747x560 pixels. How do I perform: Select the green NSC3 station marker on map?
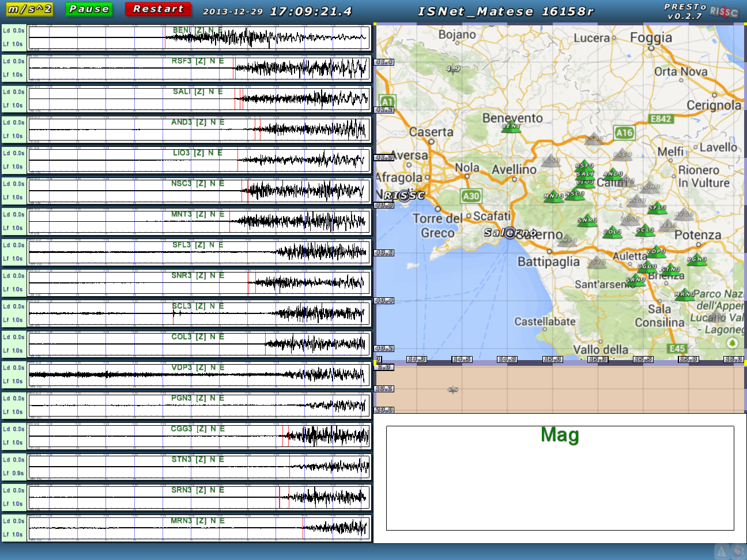tap(575, 195)
